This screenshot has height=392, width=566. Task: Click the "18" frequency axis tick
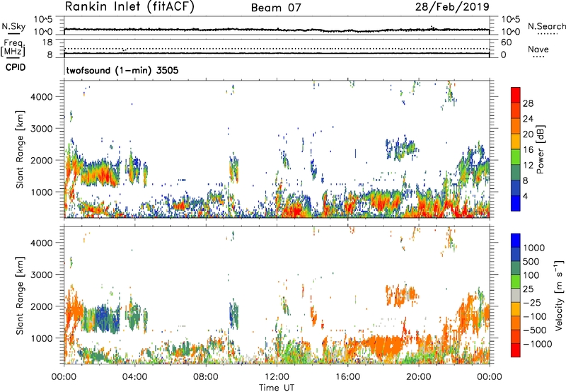[x=47, y=42]
